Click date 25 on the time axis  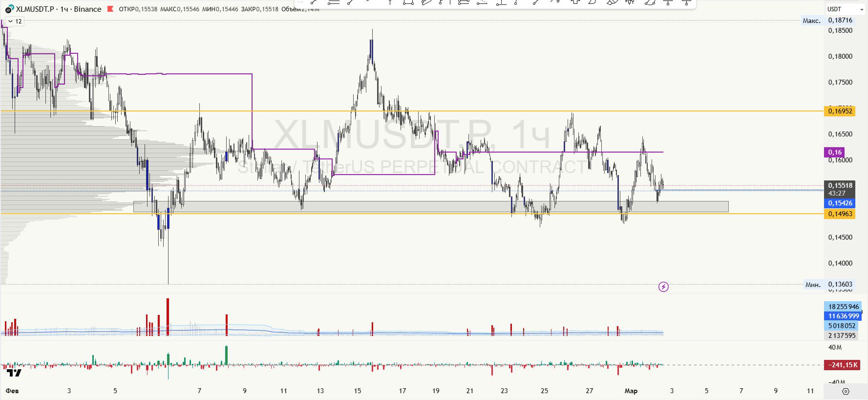point(544,391)
